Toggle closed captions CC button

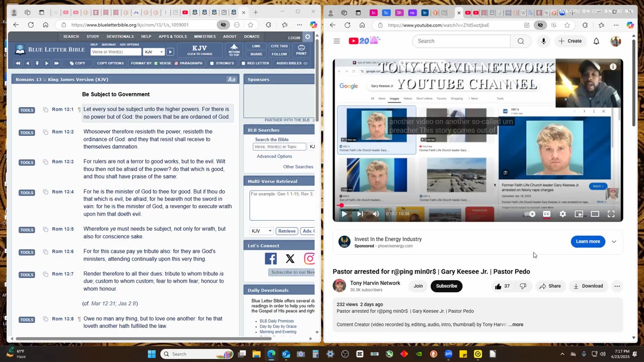546,214
